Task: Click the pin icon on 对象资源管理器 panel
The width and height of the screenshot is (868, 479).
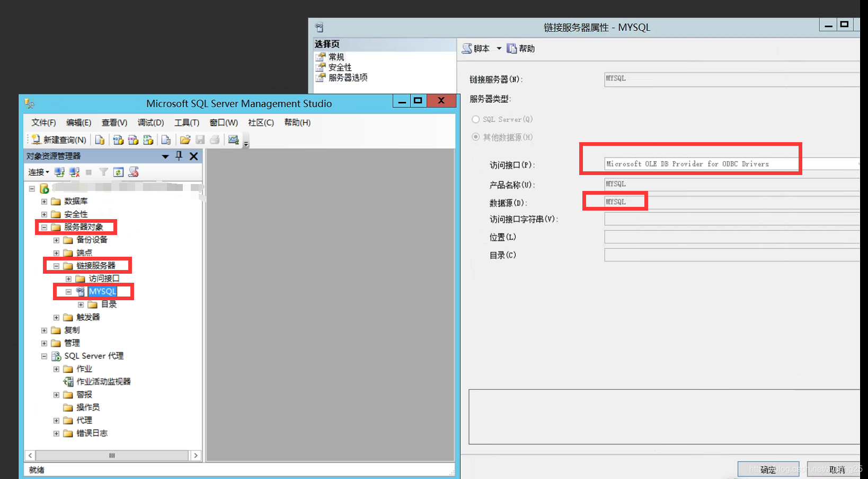Action: point(179,156)
